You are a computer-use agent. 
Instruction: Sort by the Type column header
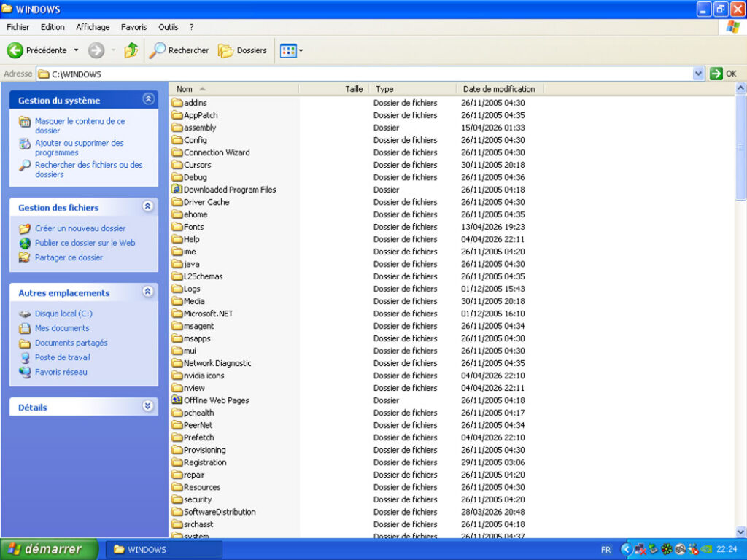[413, 89]
